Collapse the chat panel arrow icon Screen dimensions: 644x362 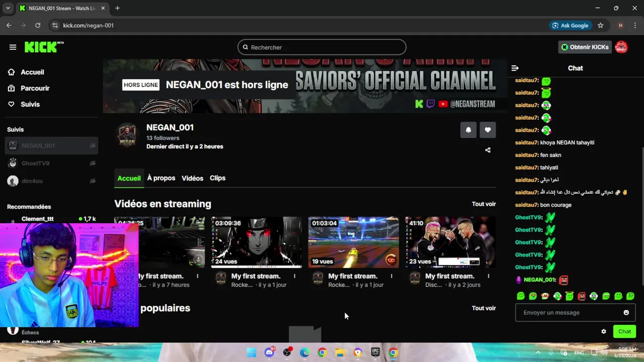515,68
